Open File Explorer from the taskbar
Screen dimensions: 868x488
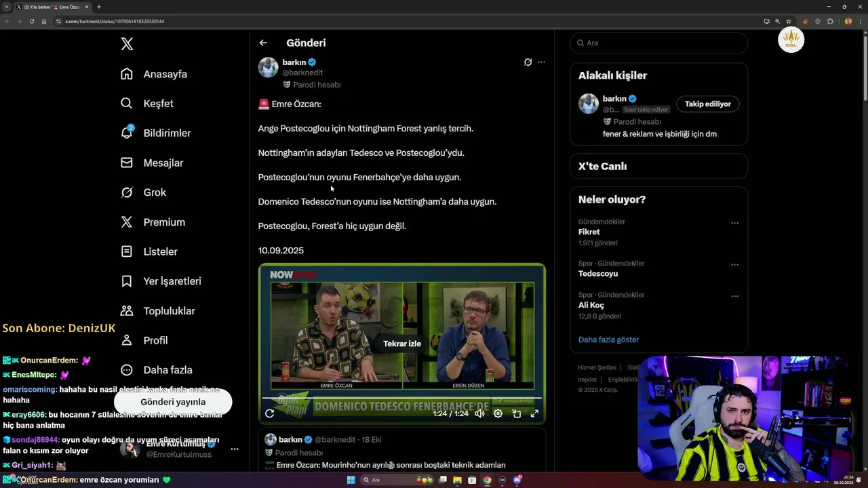coord(458,480)
